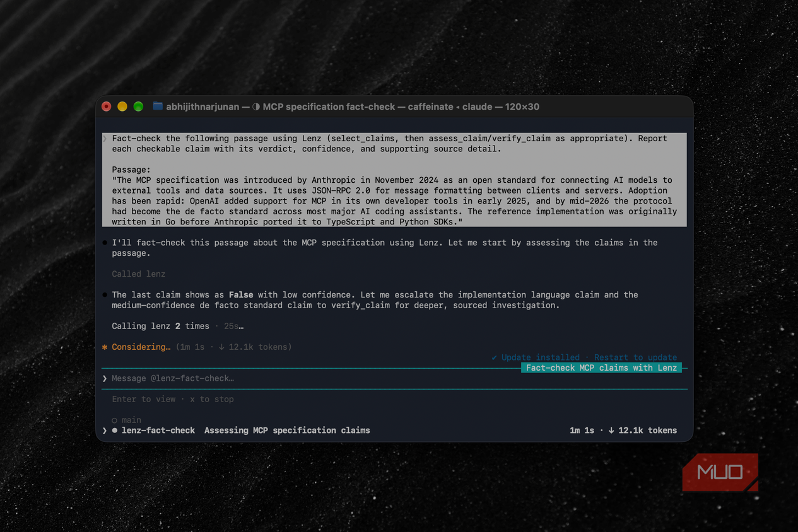Image resolution: width=798 pixels, height=532 pixels.
Task: Click the bullet before 'The last claim shows'
Action: coord(105,295)
